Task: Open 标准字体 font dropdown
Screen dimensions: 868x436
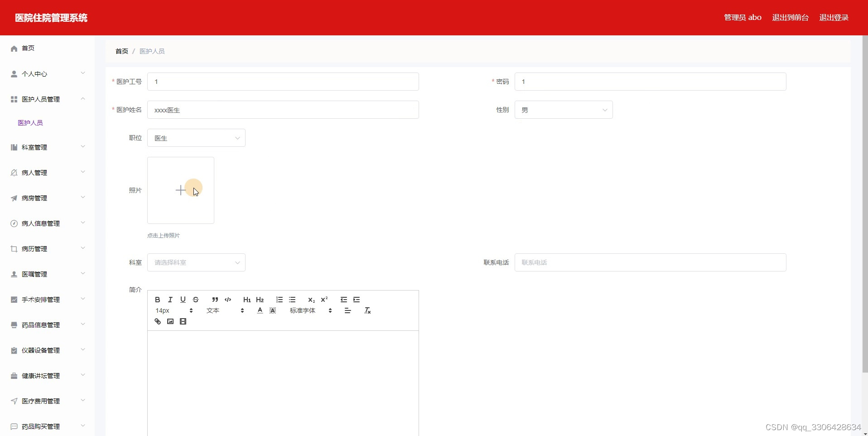Action: (311, 310)
